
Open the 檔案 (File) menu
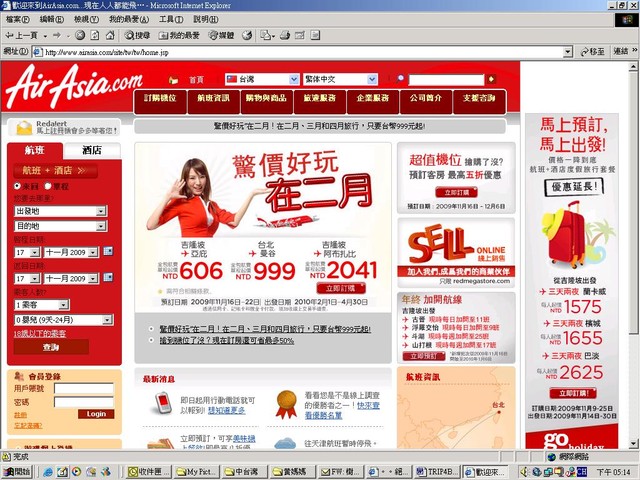[18, 19]
